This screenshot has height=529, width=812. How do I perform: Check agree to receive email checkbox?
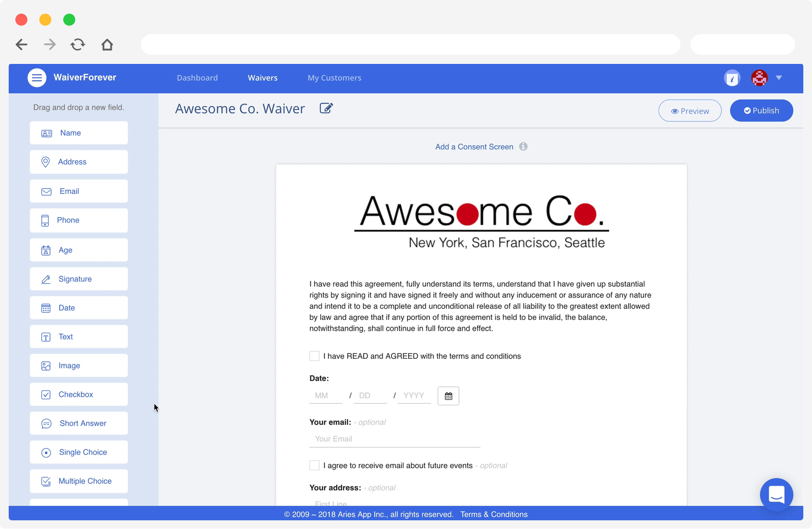pos(315,465)
